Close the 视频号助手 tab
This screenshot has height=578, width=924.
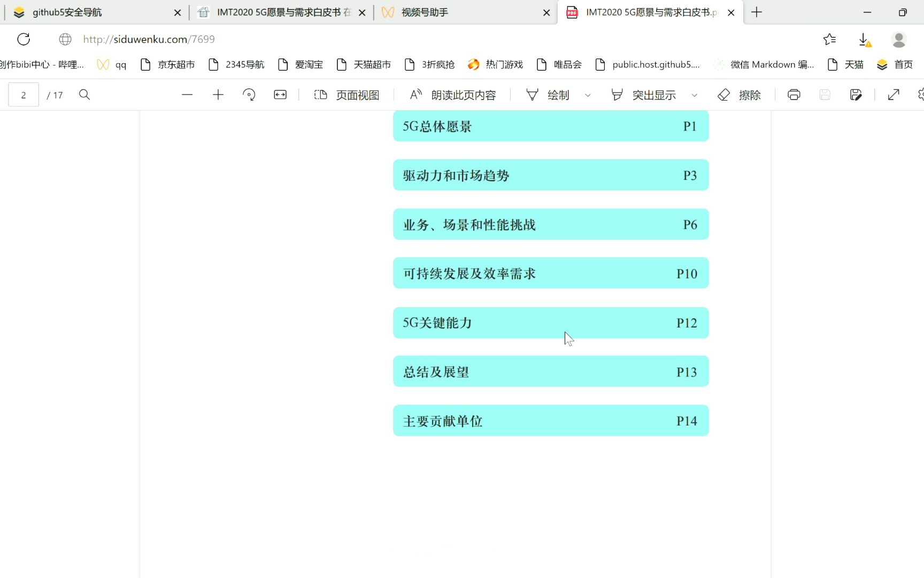(546, 12)
